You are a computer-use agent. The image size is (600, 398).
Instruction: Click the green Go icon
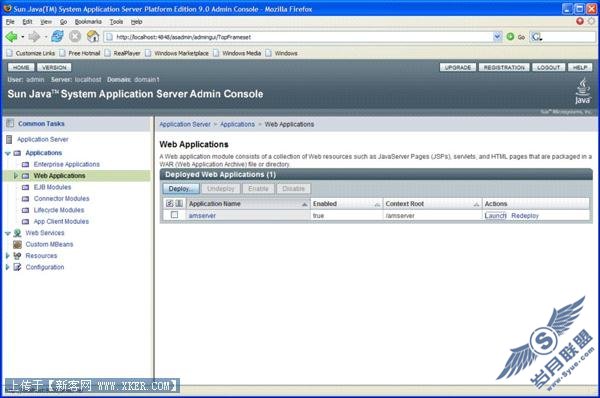[x=510, y=37]
